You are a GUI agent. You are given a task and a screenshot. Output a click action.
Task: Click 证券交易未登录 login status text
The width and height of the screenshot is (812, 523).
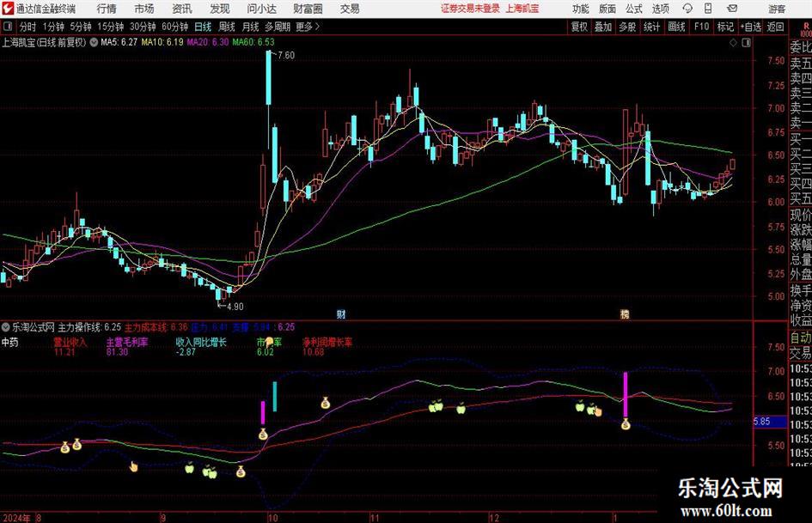tap(470, 9)
